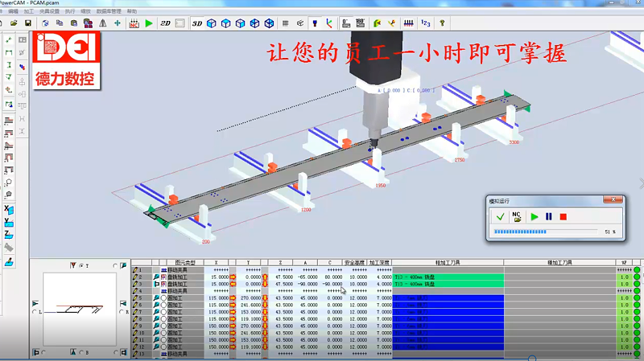Viewport: 644px width, 361px height.
Task: Stop the simulation with red square
Action: click(x=563, y=216)
